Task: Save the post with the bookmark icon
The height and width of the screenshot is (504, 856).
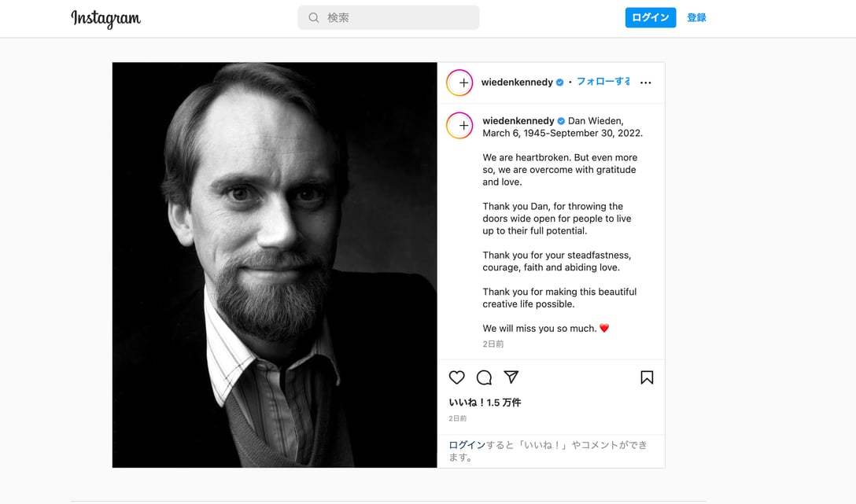Action: [x=647, y=377]
